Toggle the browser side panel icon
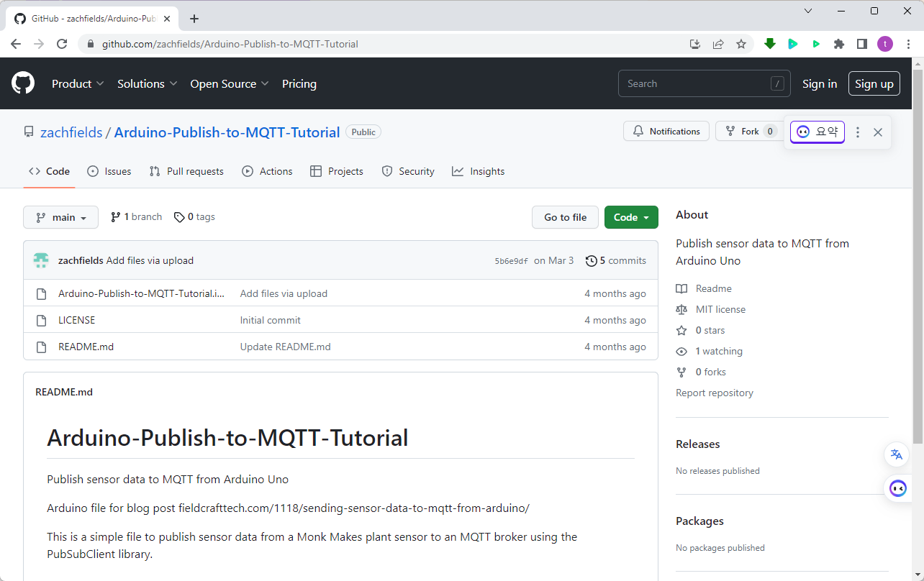Viewport: 924px width, 581px height. click(862, 44)
